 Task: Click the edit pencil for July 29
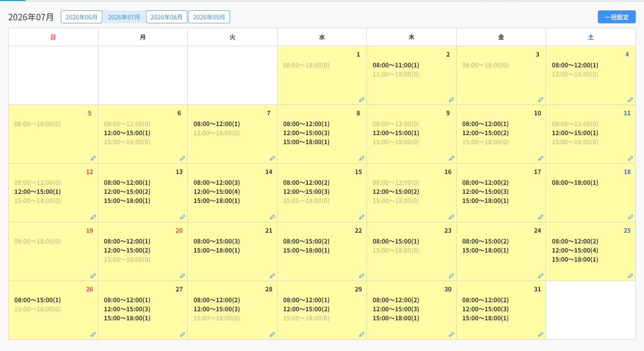click(x=362, y=335)
